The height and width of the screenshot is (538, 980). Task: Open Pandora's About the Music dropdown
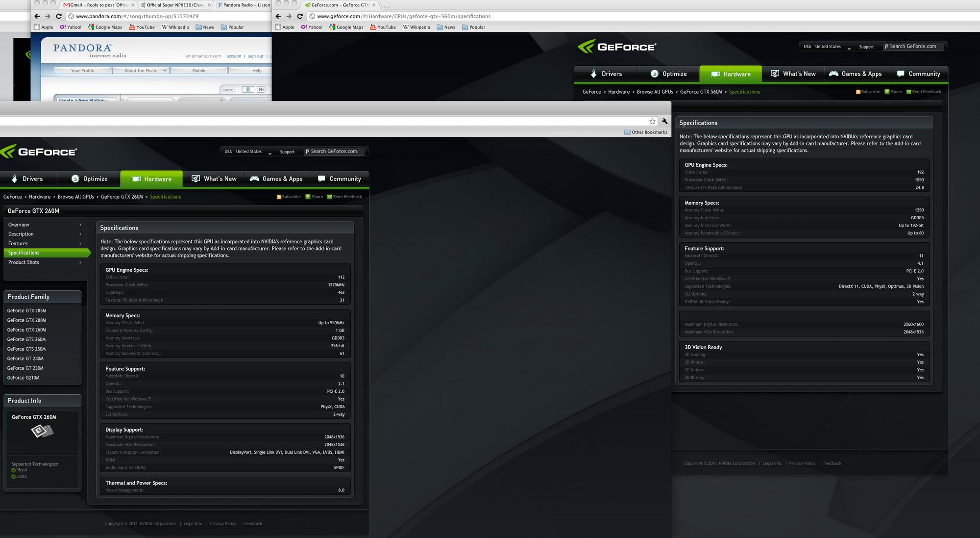click(x=141, y=71)
